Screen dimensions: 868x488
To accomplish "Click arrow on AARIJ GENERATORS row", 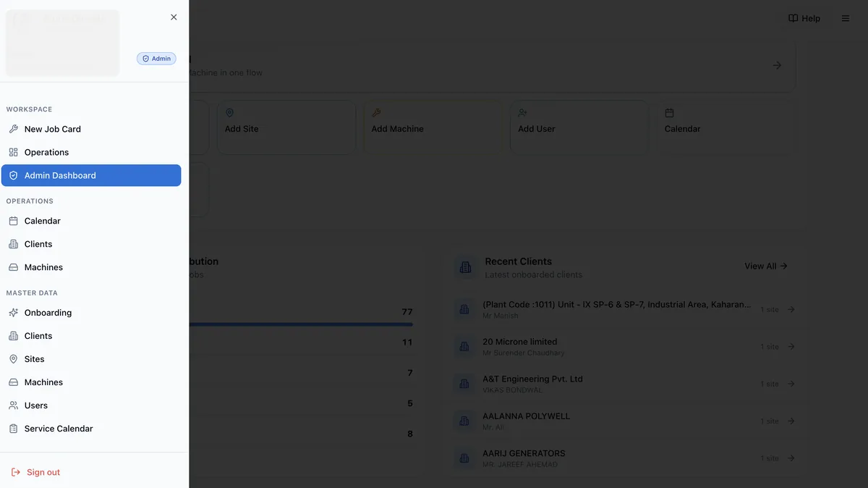I will pyautogui.click(x=791, y=458).
